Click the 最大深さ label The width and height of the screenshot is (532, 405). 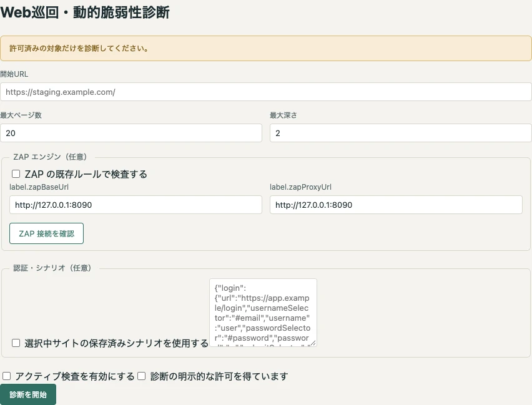(x=283, y=115)
